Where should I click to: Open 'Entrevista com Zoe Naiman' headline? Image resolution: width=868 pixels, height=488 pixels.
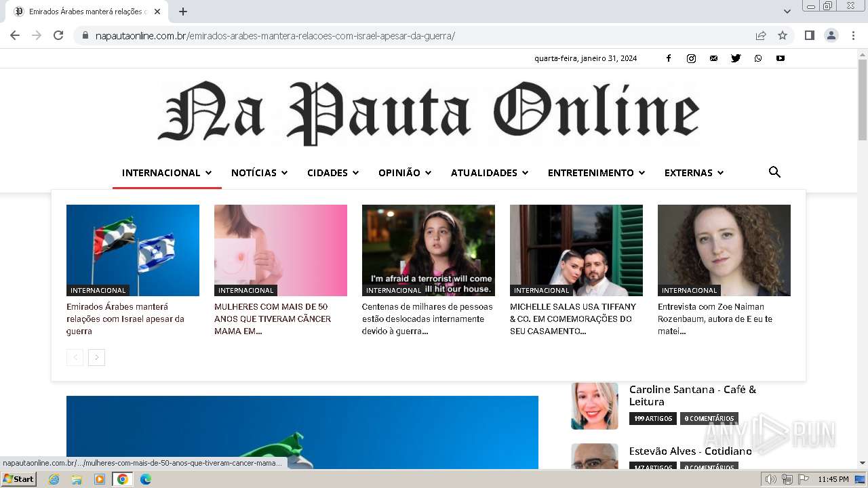click(715, 319)
